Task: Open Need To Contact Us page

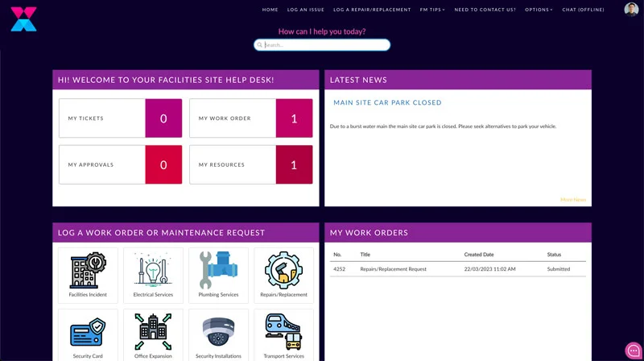Action: pos(485,10)
